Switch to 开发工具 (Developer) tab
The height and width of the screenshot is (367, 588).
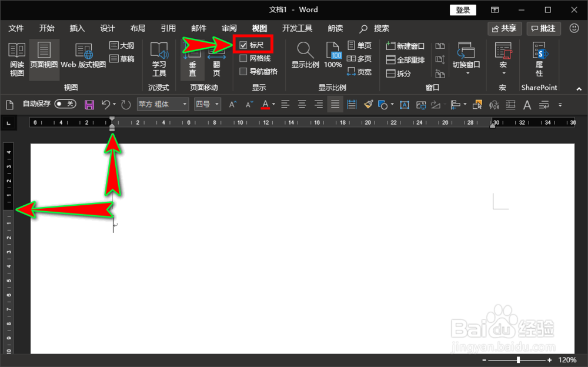(297, 28)
